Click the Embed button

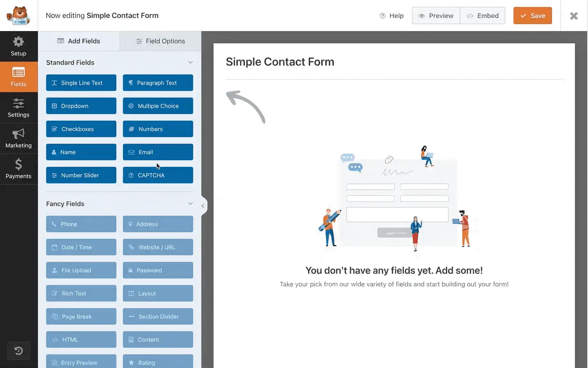pos(483,16)
